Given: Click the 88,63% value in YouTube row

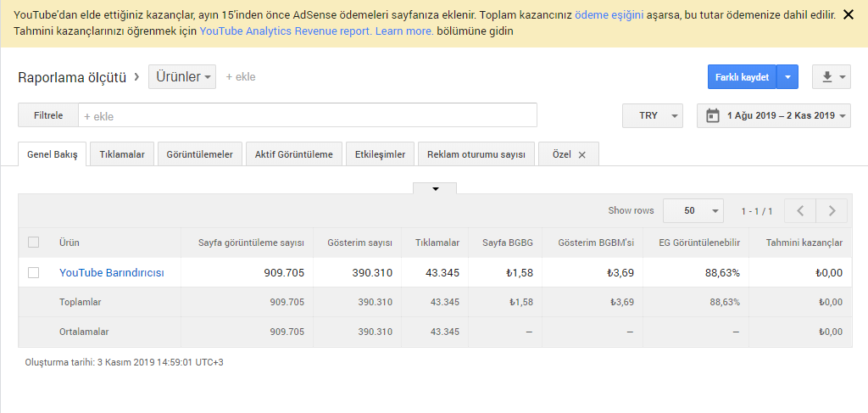Looking at the screenshot, I should point(721,272).
